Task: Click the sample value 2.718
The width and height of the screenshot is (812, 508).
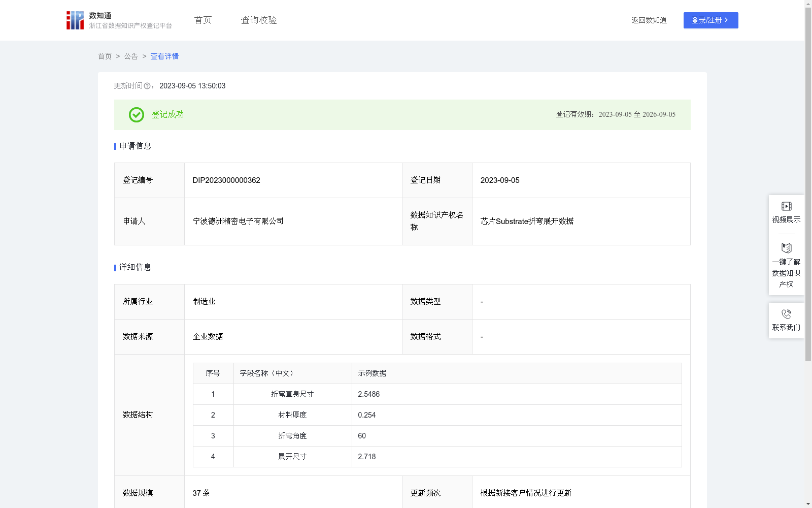Action: tap(366, 457)
